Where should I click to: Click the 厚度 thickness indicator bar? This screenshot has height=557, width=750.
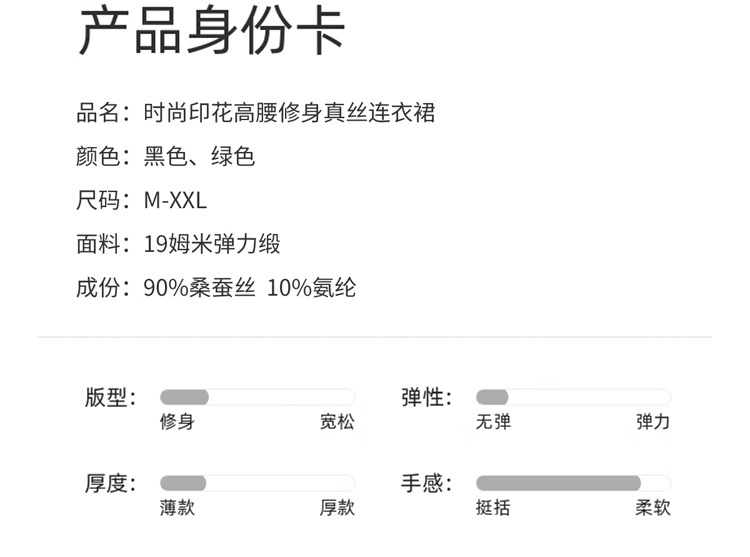point(257,483)
